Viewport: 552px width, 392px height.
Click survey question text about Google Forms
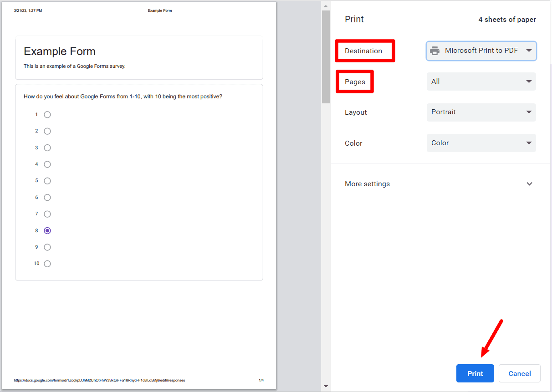click(x=123, y=97)
